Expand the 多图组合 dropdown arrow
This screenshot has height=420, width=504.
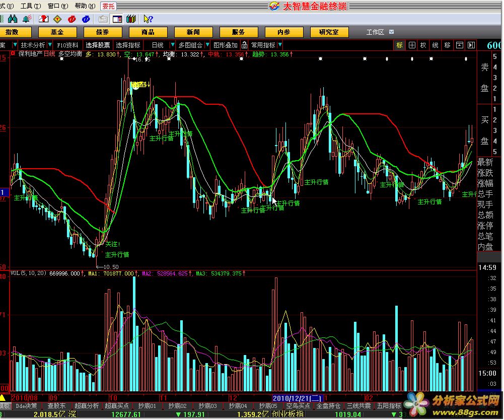207,45
